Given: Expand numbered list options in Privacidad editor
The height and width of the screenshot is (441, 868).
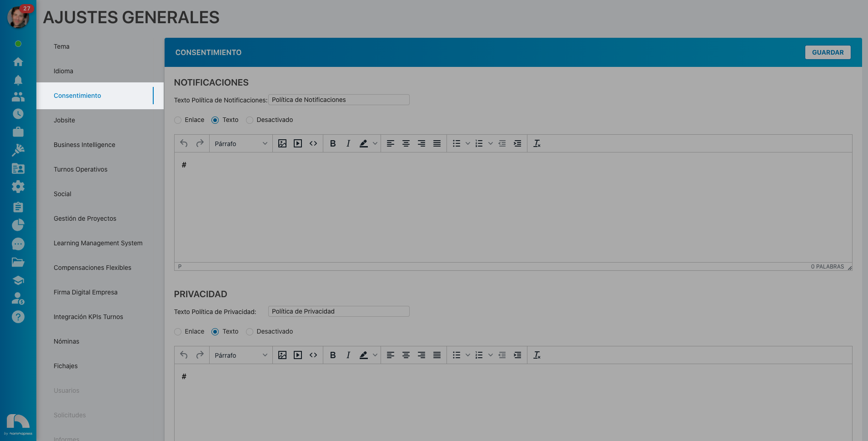Looking at the screenshot, I should point(491,355).
